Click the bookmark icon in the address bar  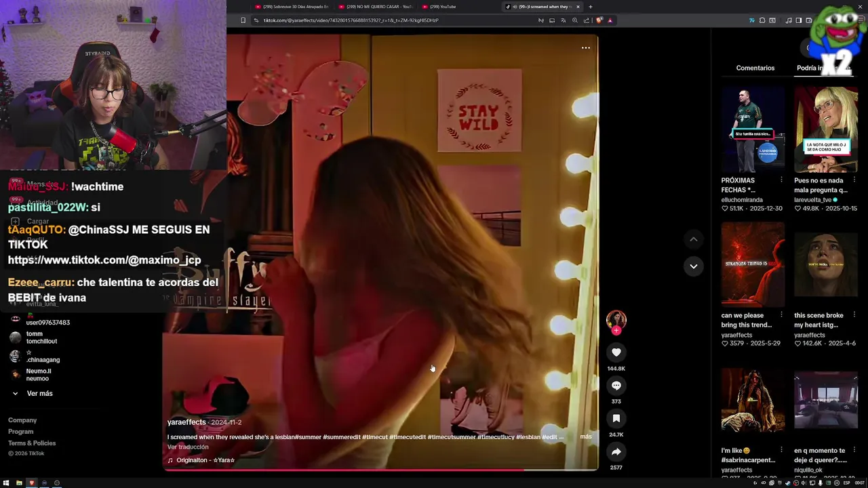pyautogui.click(x=243, y=20)
